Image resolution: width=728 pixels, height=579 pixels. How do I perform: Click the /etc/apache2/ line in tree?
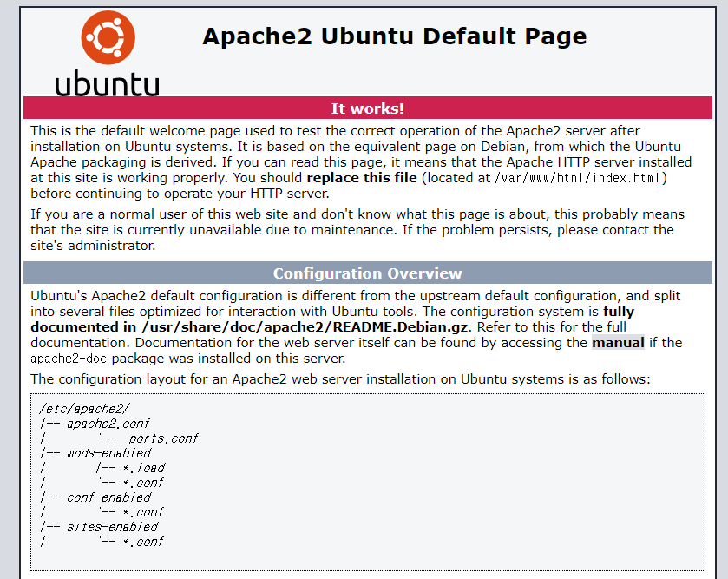coord(84,409)
